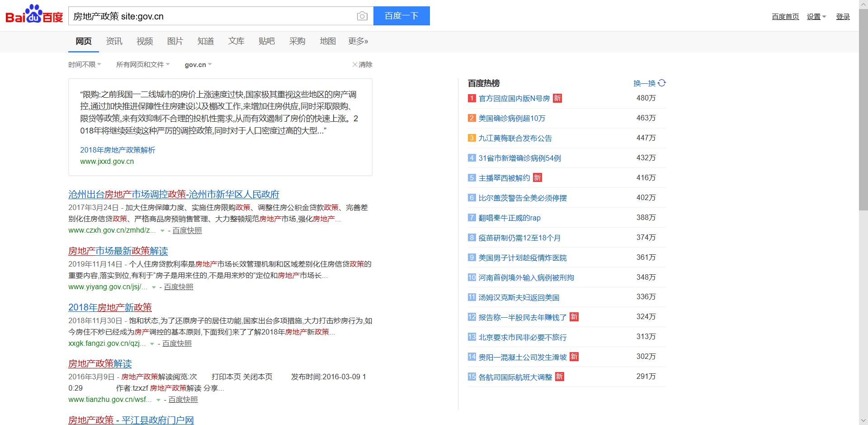The image size is (868, 425).
Task: View the 百度快照 of the 沧州 result
Action: 186,230
